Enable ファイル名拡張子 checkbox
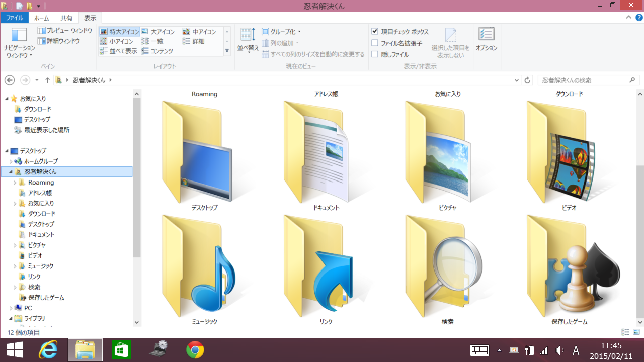 click(x=375, y=43)
